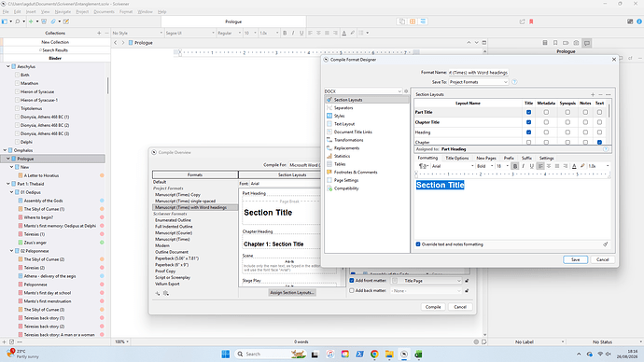Uncheck Title for Part Title layout
This screenshot has height=362, width=644.
[528, 112]
